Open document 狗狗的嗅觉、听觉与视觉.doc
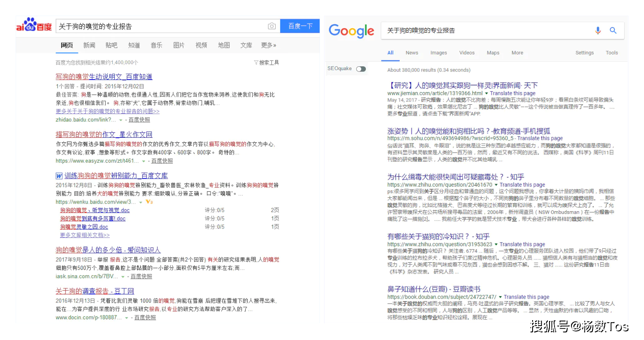644x340 pixels. [x=95, y=210]
